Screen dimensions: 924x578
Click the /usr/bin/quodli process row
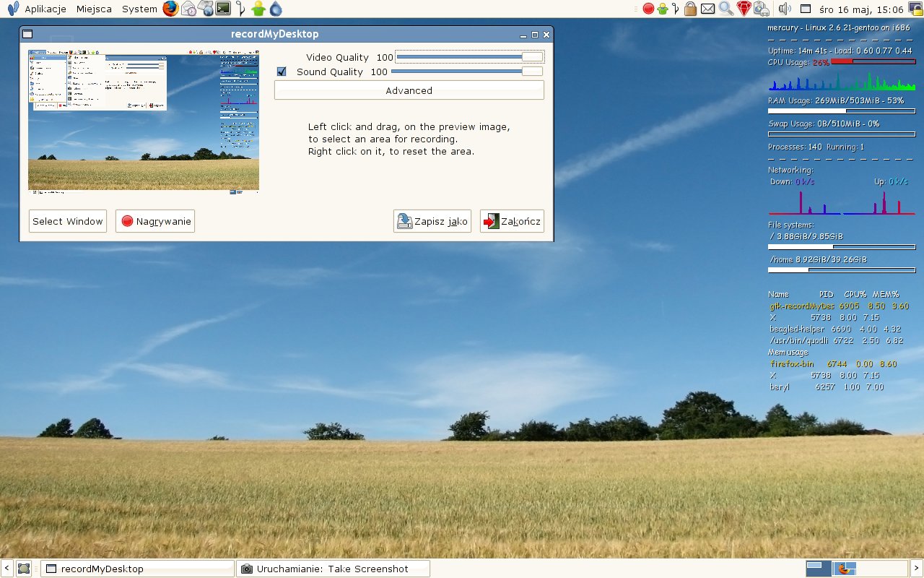click(837, 341)
